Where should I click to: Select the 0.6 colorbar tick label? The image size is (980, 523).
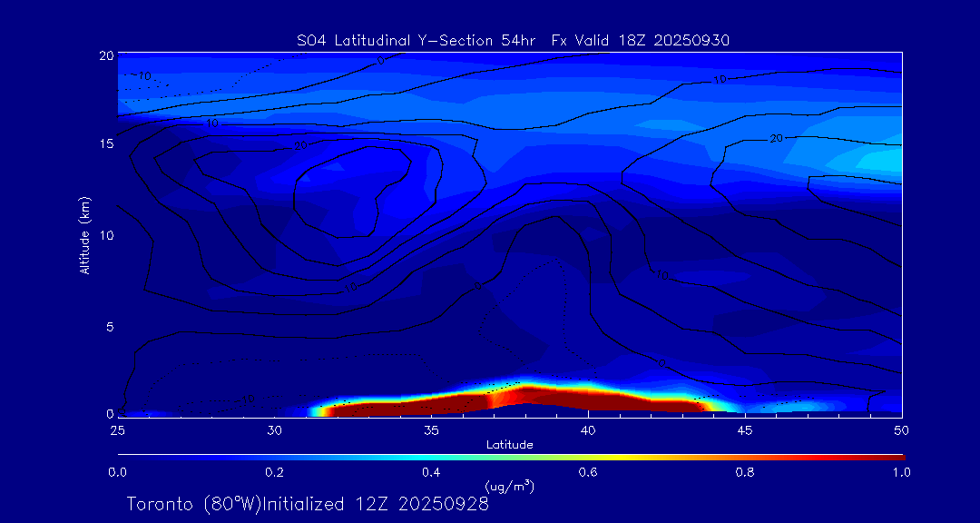(x=588, y=472)
